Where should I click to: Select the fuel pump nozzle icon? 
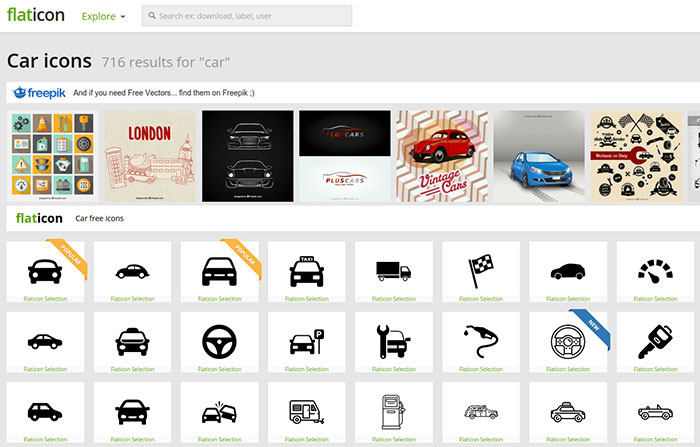pyautogui.click(x=481, y=342)
